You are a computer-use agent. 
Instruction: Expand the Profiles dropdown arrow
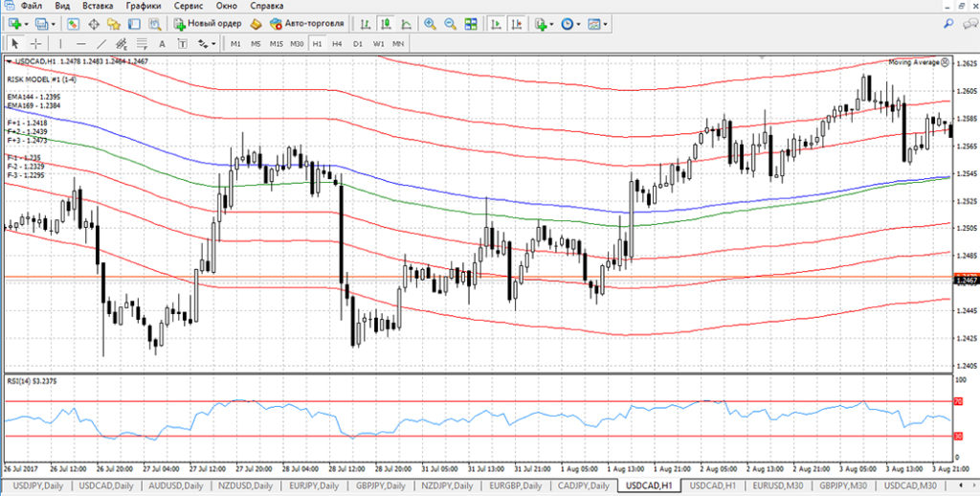54,24
